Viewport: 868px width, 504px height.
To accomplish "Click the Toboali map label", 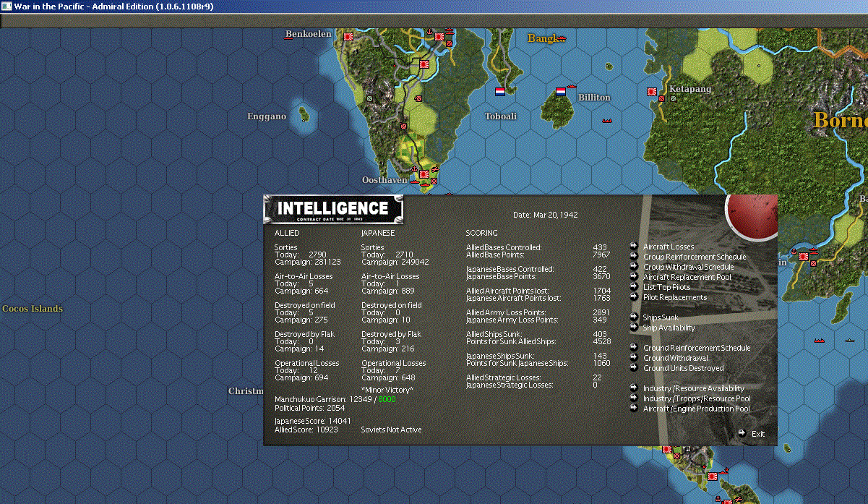I will [501, 116].
